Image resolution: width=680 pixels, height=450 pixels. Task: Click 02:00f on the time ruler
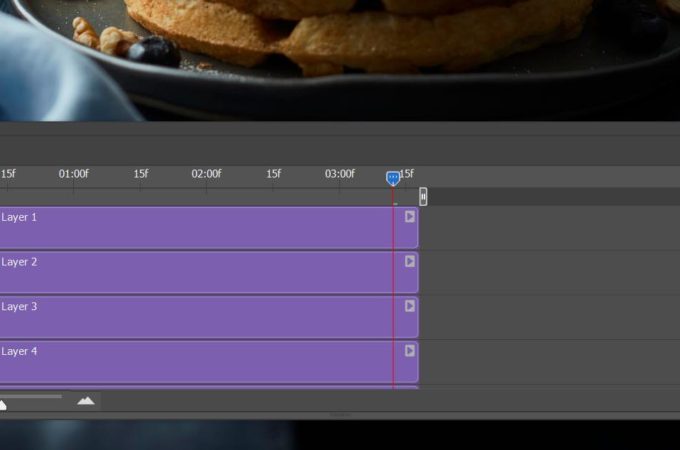click(x=206, y=174)
